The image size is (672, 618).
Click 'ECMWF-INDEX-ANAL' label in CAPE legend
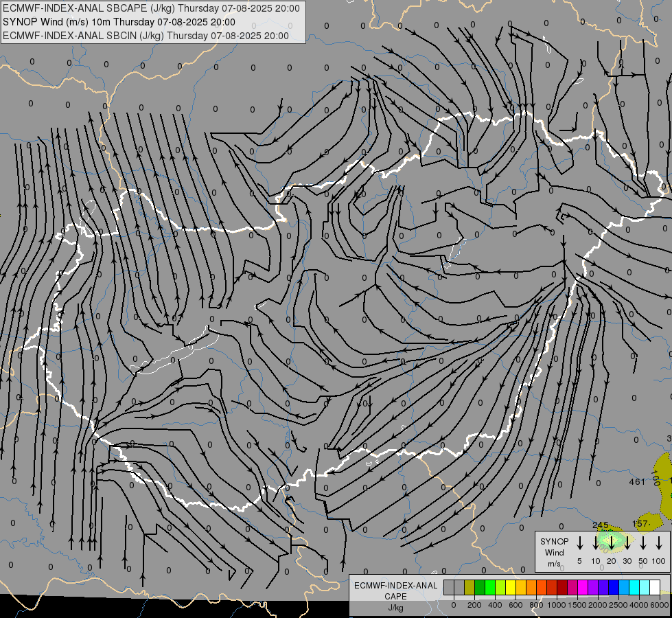(x=395, y=586)
